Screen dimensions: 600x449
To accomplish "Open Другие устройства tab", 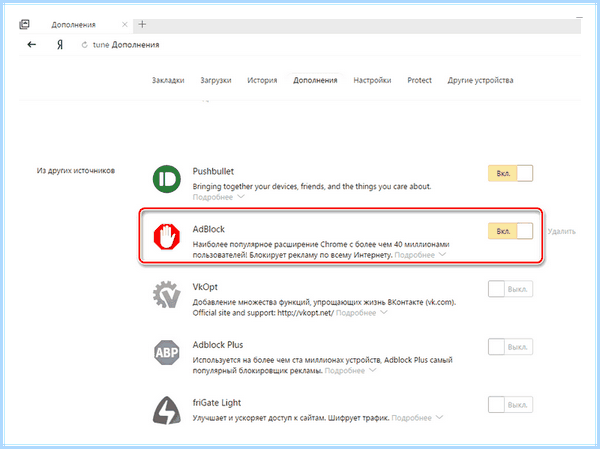I will [x=481, y=80].
